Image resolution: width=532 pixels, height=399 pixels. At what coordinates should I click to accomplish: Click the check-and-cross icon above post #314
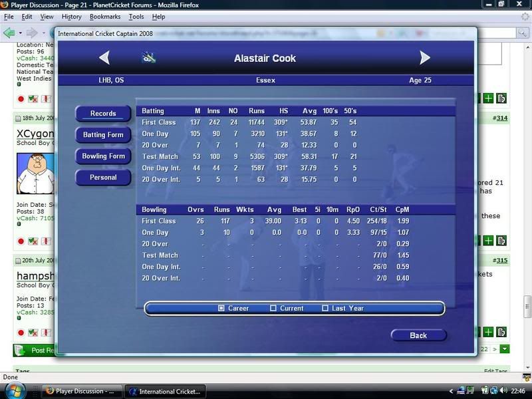[x=33, y=99]
